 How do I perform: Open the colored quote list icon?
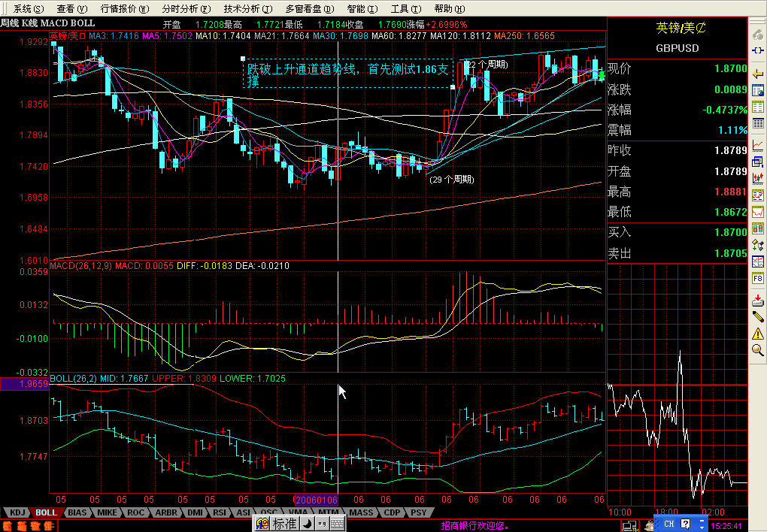(x=758, y=107)
